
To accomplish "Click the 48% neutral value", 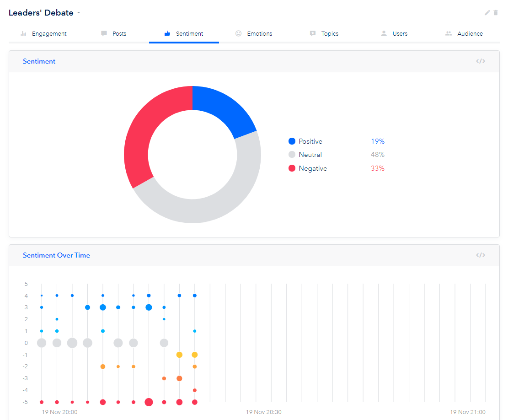I will click(378, 155).
